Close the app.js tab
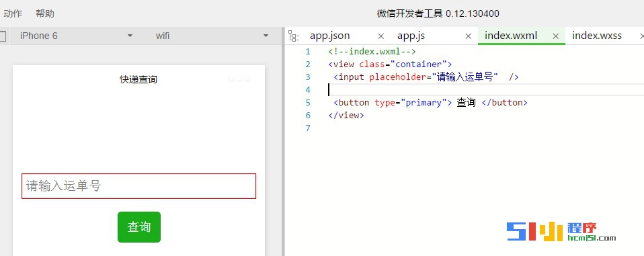Image resolution: width=644 pixels, height=256 pixels. tap(469, 36)
